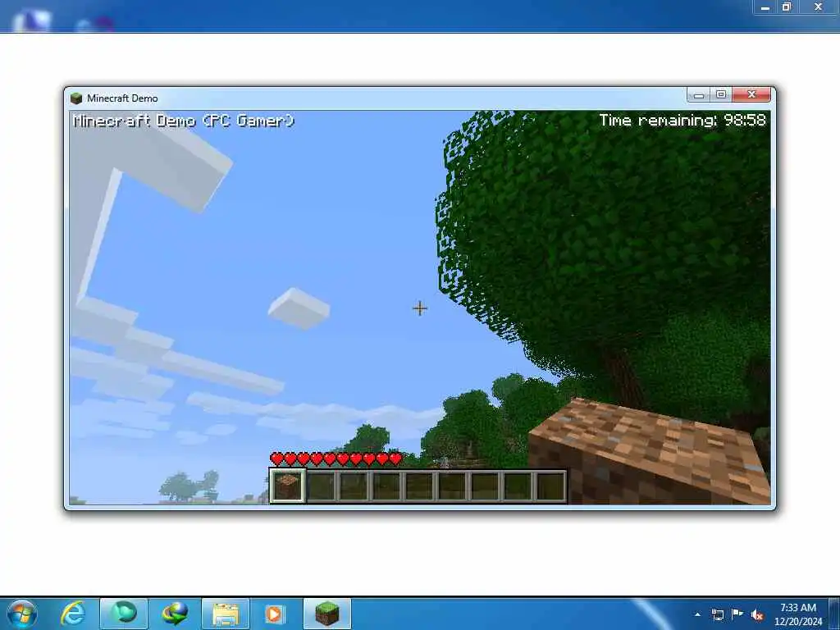Open Windows Explorer folder in taskbar
The width and height of the screenshot is (840, 630).
pos(226,614)
